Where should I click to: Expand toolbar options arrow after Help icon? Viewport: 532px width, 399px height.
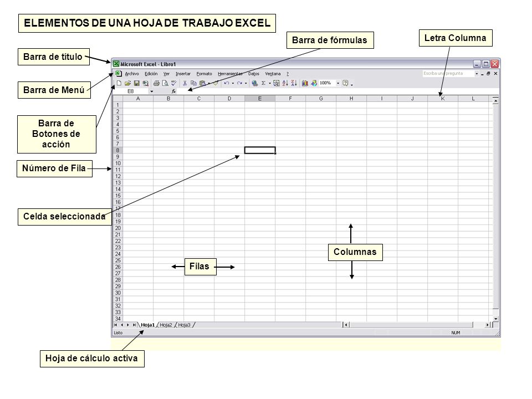[352, 84]
